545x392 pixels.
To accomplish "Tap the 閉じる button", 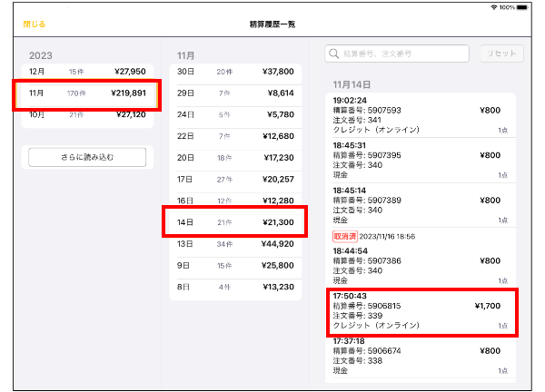I will pos(34,24).
